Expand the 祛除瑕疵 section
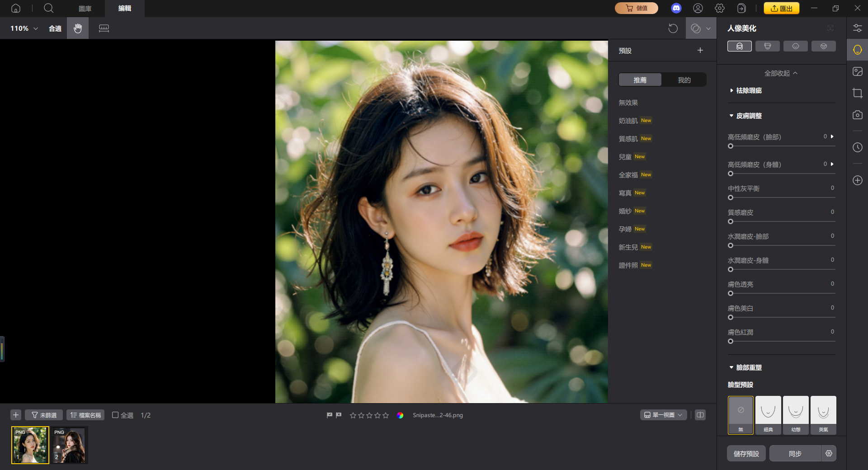Viewport: 868px width, 470px height. click(749, 90)
